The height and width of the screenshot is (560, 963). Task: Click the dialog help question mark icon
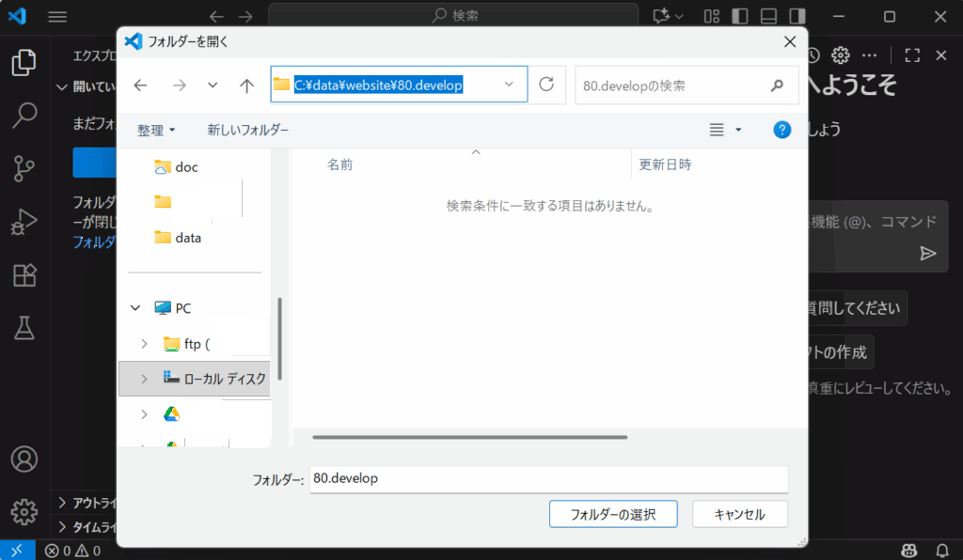point(781,130)
